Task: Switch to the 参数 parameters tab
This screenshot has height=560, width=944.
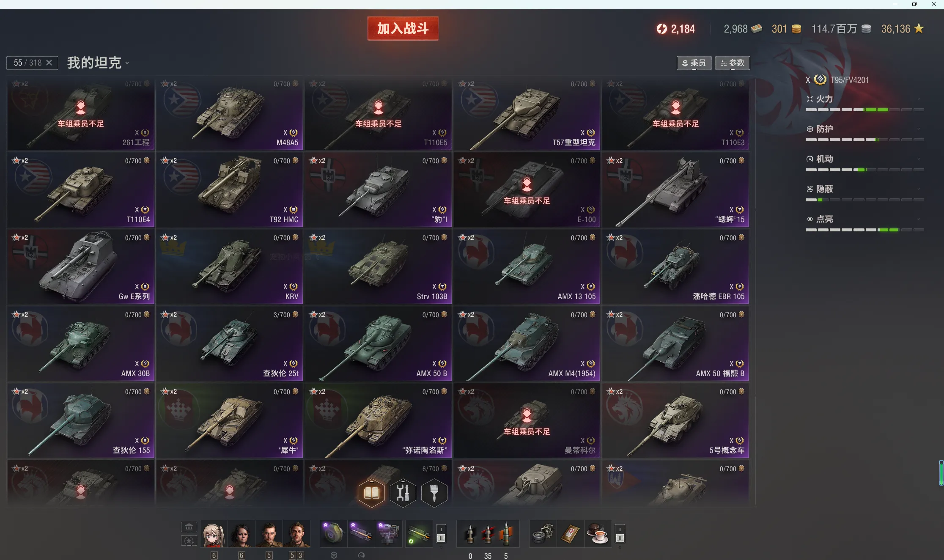Action: [x=733, y=63]
